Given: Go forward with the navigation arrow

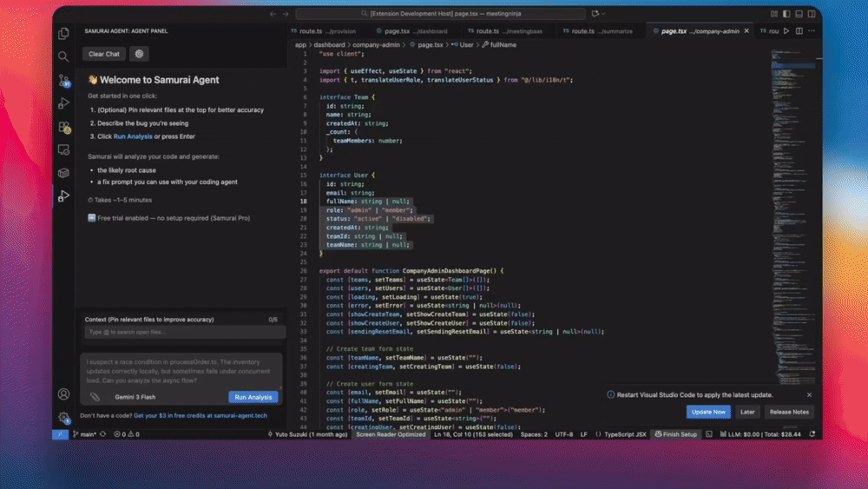Looking at the screenshot, I should (x=286, y=14).
